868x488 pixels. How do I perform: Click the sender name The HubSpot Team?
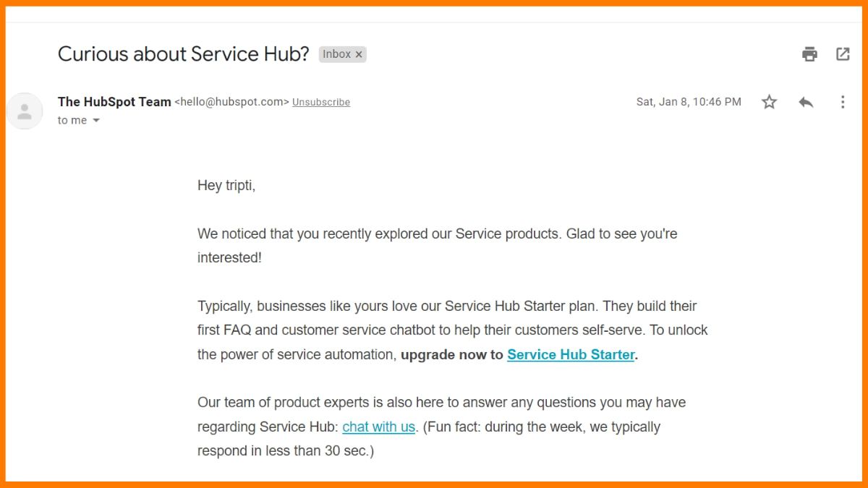pos(114,102)
